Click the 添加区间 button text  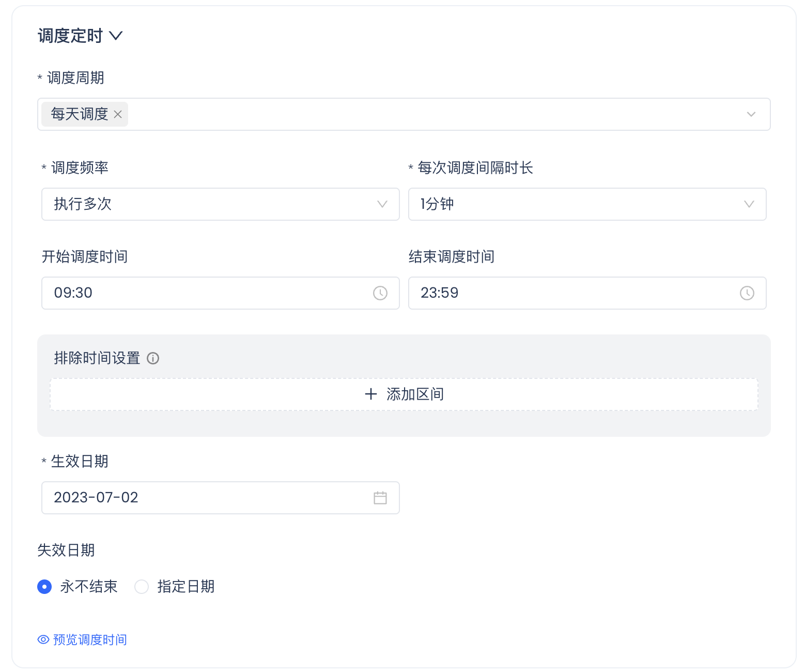coord(415,394)
